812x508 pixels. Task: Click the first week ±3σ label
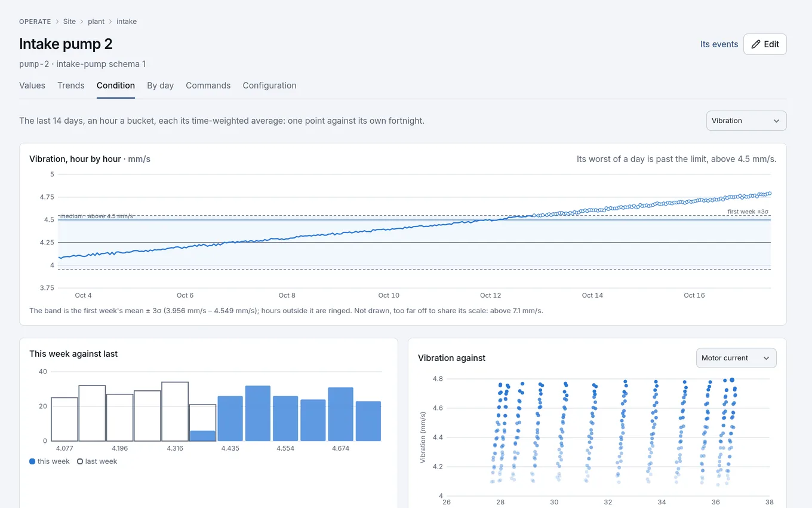tap(748, 212)
